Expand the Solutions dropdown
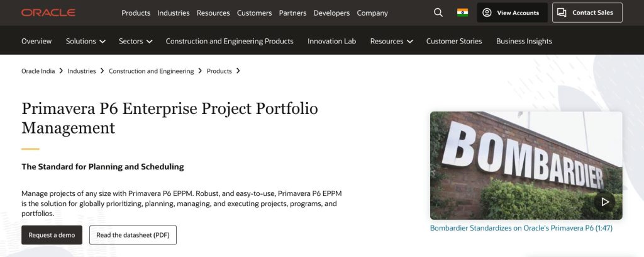Image resolution: width=644 pixels, height=257 pixels. click(x=86, y=41)
